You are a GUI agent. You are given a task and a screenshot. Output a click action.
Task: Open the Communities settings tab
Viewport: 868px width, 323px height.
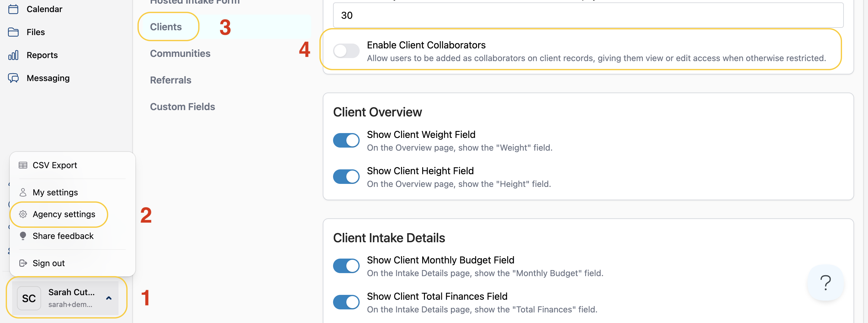tap(180, 53)
